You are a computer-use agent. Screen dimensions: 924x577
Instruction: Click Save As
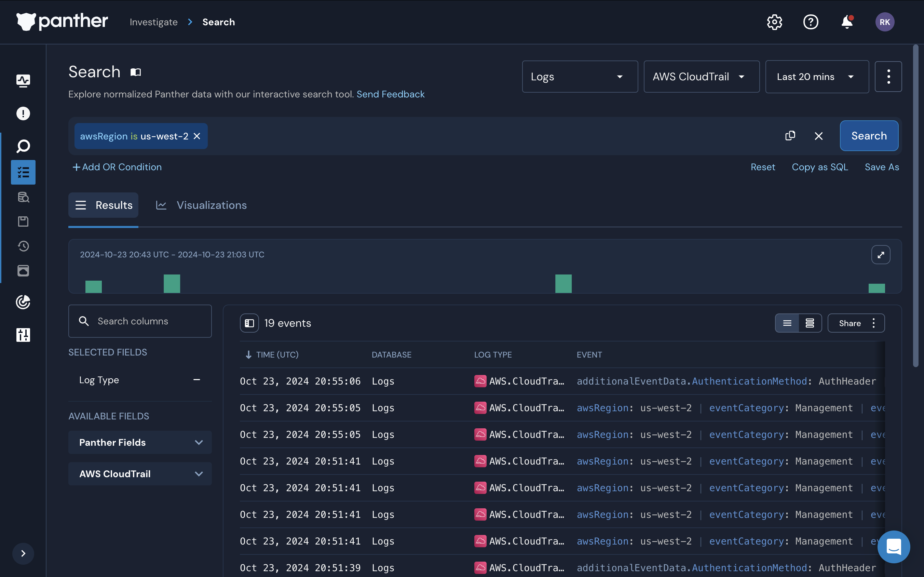[x=882, y=167]
